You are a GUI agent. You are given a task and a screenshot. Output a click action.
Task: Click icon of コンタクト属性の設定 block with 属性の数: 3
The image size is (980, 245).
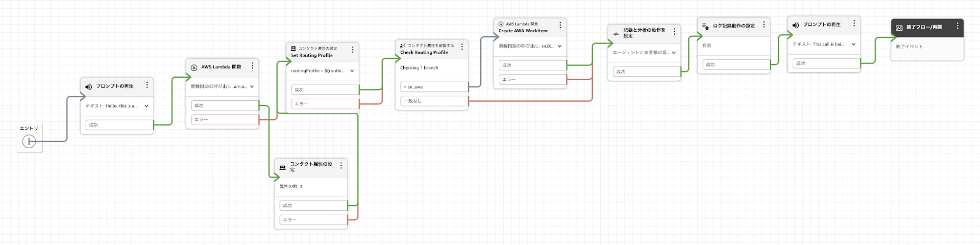(282, 167)
